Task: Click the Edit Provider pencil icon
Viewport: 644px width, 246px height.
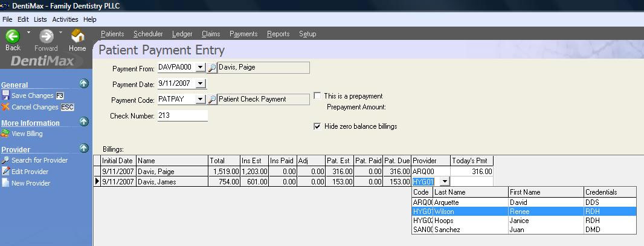Action: (x=5, y=172)
